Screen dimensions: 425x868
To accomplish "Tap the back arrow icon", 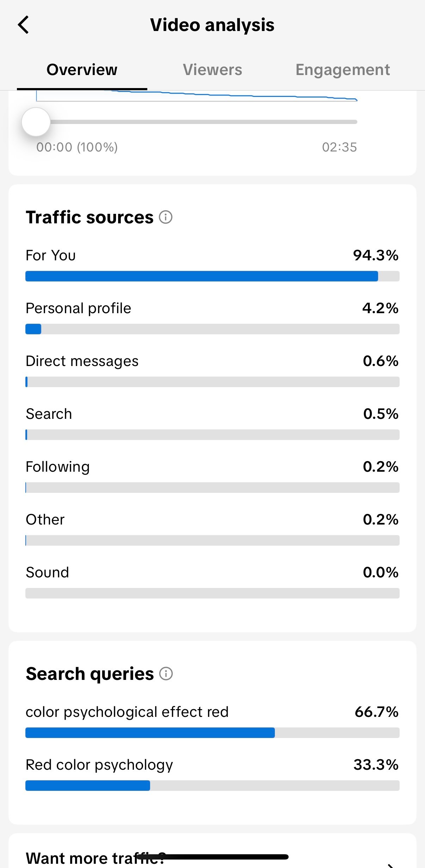I will [x=23, y=25].
